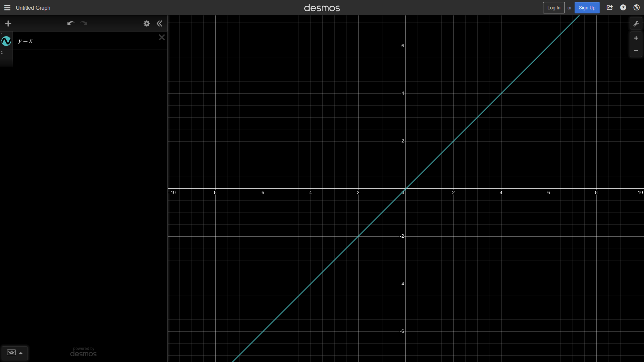Zoom in on the graph

636,38
